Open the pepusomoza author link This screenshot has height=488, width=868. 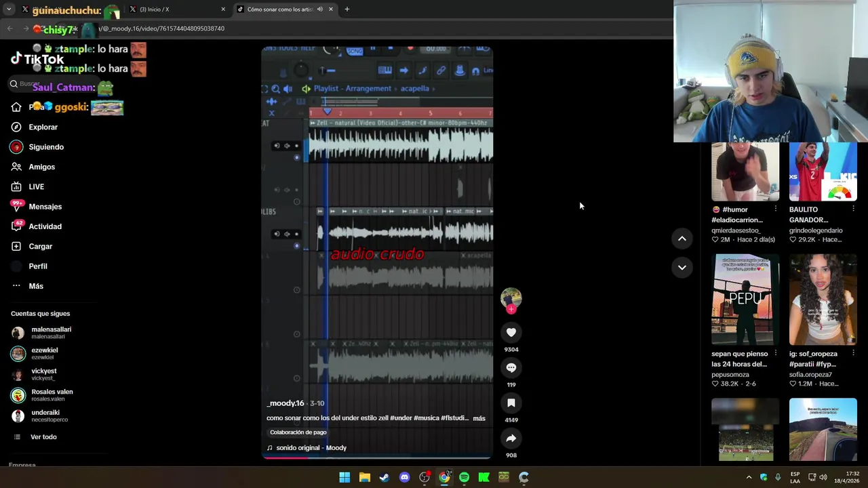(730, 375)
